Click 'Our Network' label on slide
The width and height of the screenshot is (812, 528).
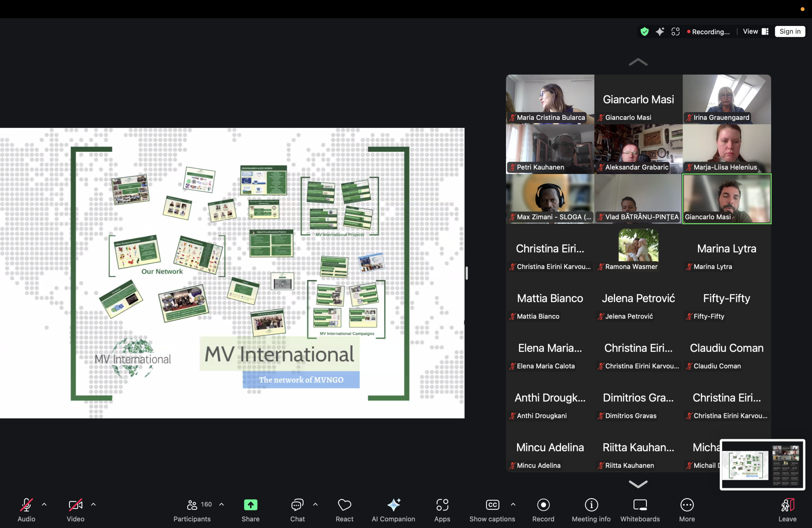click(162, 271)
